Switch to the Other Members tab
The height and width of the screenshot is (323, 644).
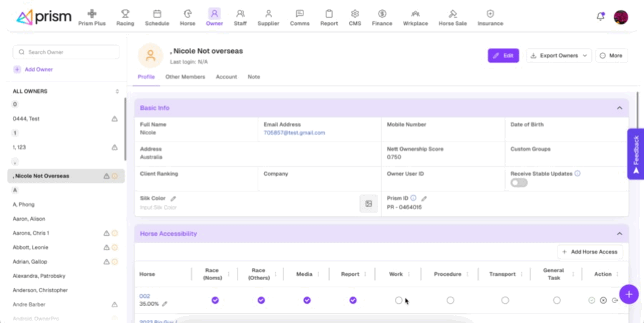[185, 76]
